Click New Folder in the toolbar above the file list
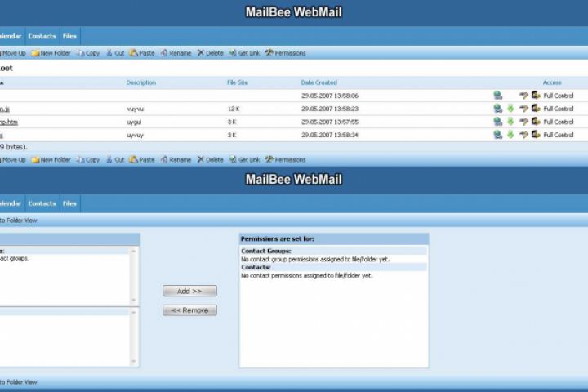Image resolution: width=588 pixels, height=392 pixels. (x=51, y=53)
